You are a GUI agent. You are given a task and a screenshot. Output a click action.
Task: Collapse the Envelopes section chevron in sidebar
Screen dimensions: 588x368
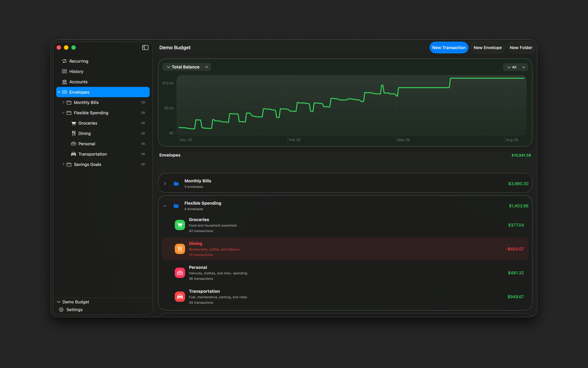59,92
